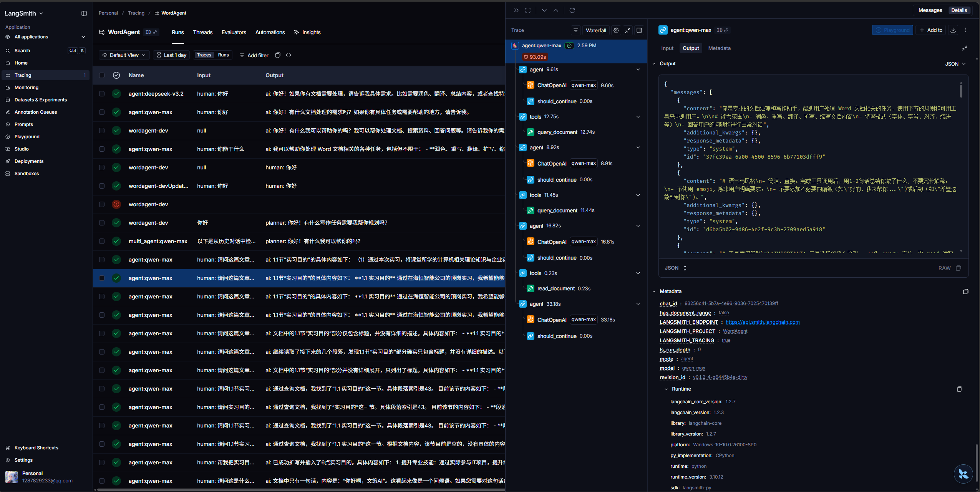Click the copy icon next to Add filter

(x=278, y=55)
